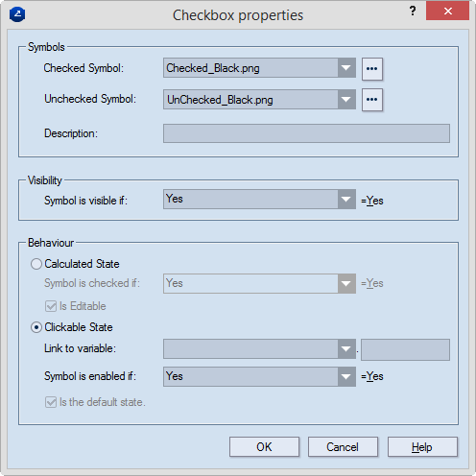This screenshot has height=476, width=476.
Task: Open Help from the bottom button
Action: (x=422, y=446)
